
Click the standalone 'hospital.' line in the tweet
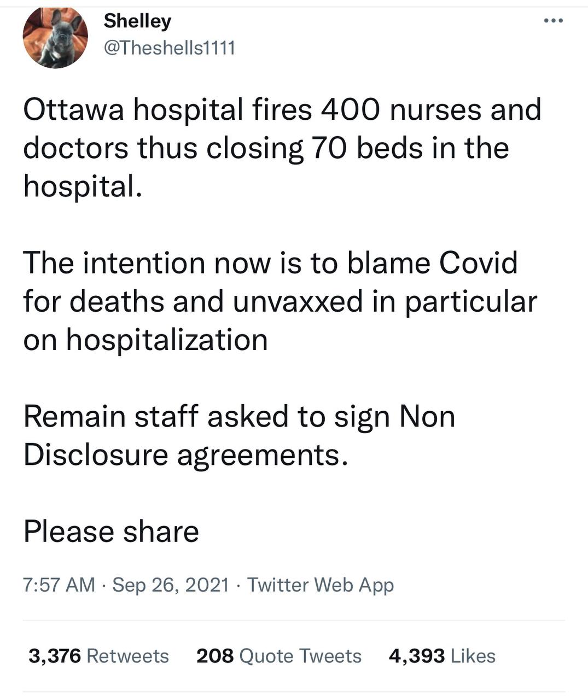[83, 186]
